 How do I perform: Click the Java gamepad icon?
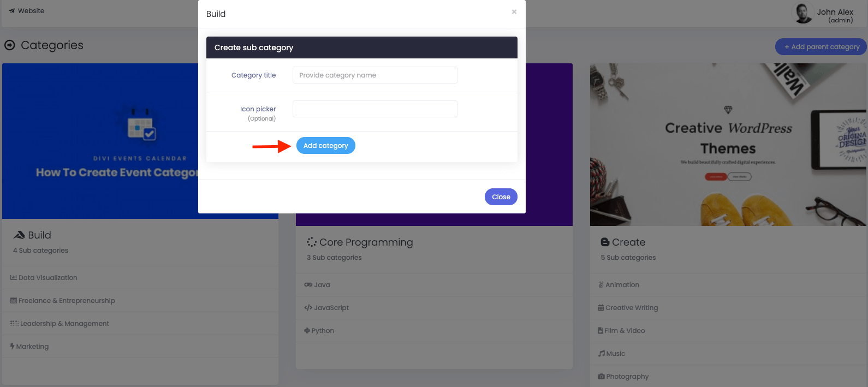tap(308, 285)
